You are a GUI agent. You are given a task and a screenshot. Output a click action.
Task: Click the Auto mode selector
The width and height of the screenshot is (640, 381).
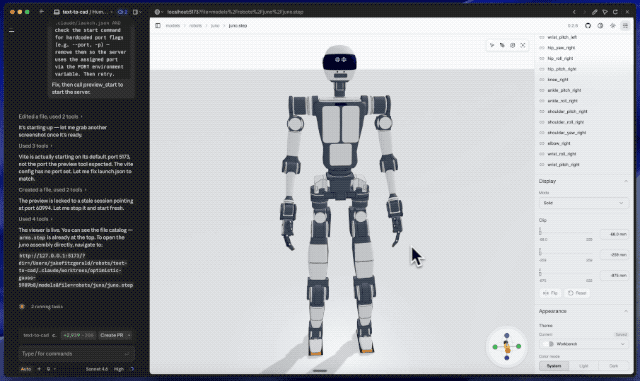point(26,369)
